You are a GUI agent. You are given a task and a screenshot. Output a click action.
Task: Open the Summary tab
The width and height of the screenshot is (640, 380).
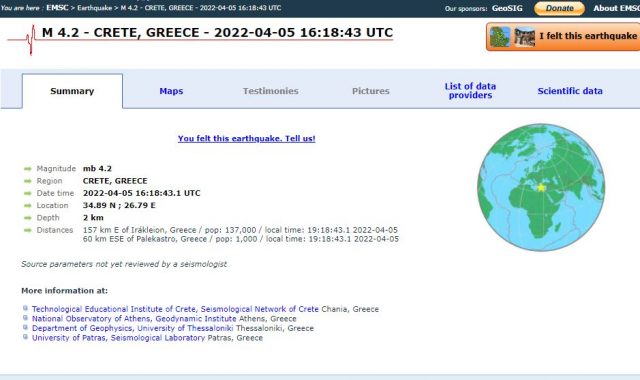click(x=72, y=91)
